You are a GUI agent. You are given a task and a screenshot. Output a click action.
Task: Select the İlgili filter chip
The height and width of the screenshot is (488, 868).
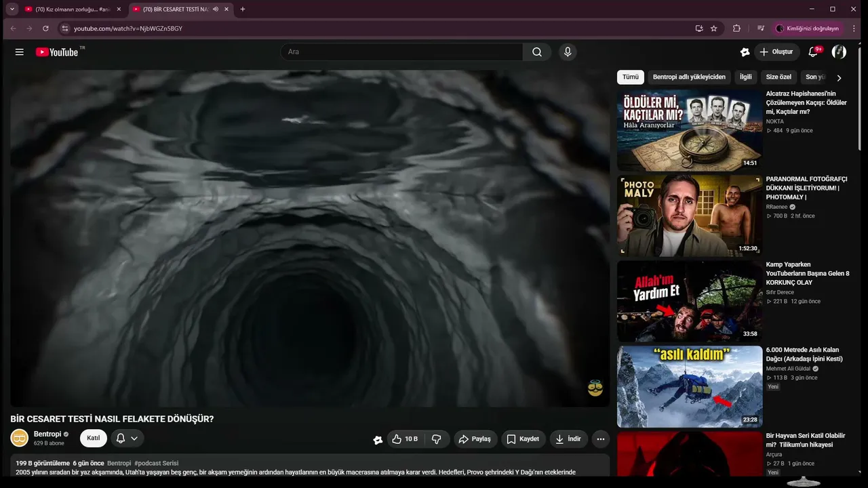click(x=746, y=77)
